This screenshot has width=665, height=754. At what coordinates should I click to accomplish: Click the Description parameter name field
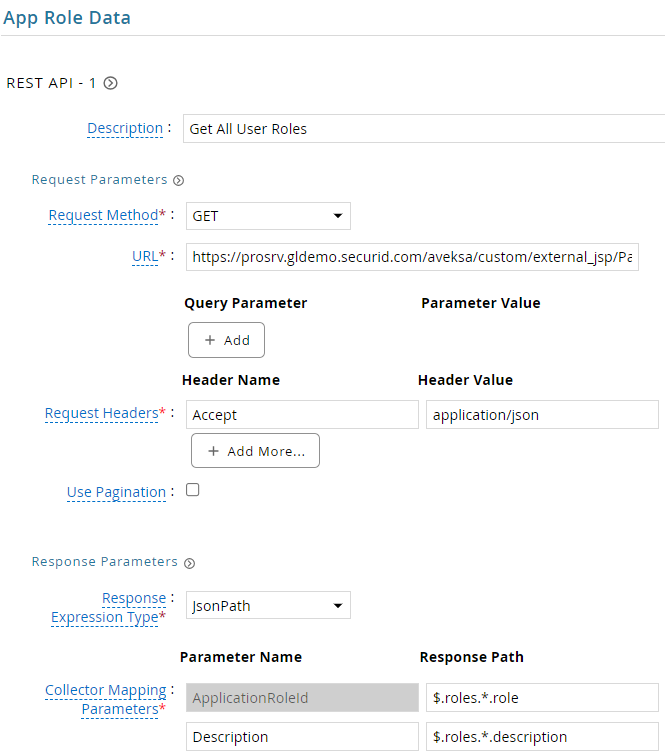[302, 736]
